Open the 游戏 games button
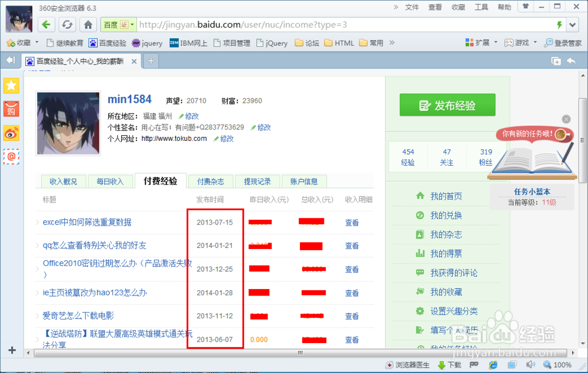The height and width of the screenshot is (373, 588). [x=516, y=43]
